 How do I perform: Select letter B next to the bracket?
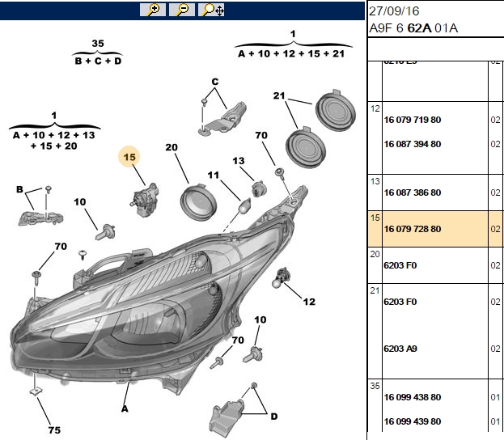(x=19, y=189)
